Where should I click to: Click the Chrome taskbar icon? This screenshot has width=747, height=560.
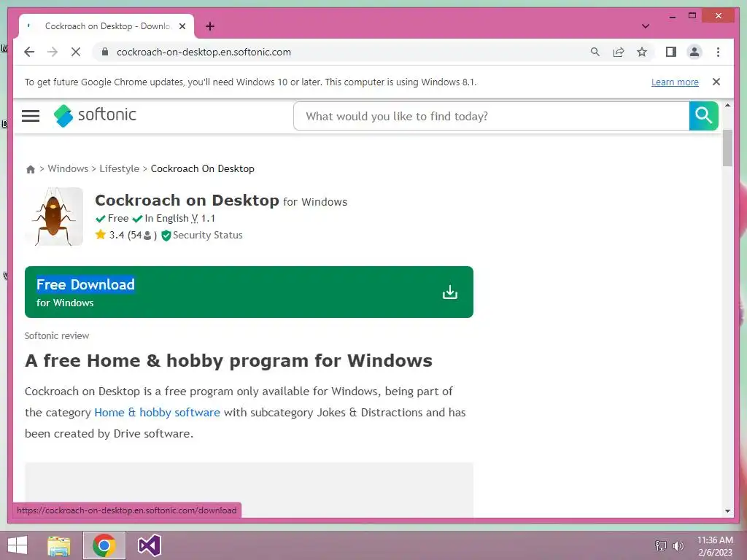104,545
